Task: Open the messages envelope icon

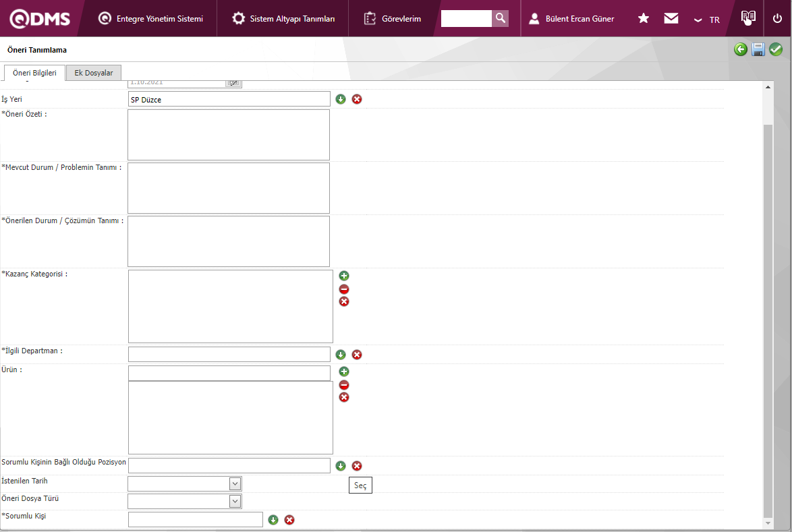Action: (x=671, y=19)
